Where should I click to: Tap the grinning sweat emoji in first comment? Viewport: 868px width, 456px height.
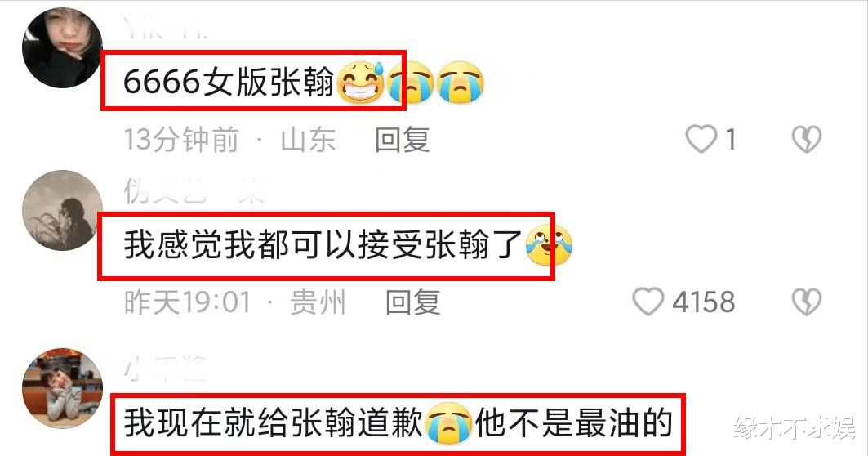(x=360, y=82)
